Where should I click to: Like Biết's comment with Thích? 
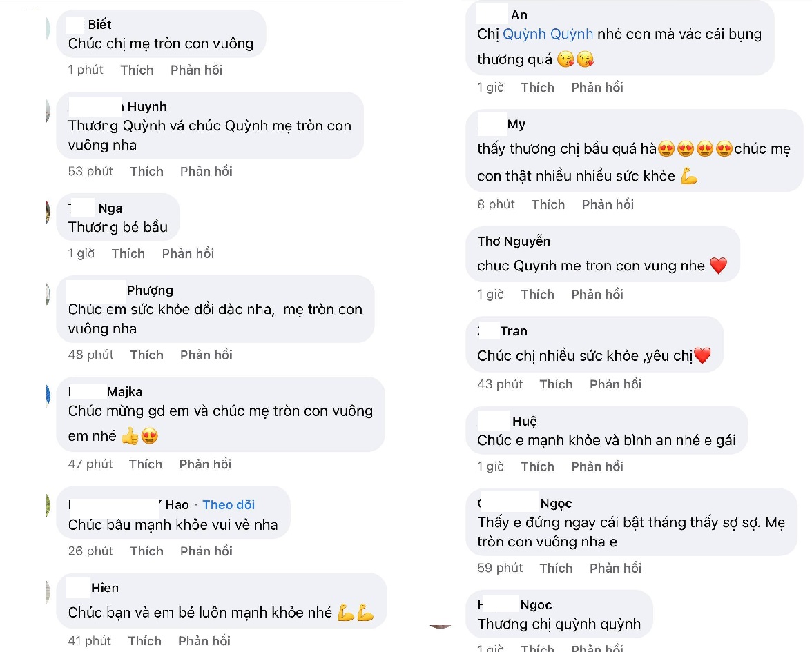137,70
